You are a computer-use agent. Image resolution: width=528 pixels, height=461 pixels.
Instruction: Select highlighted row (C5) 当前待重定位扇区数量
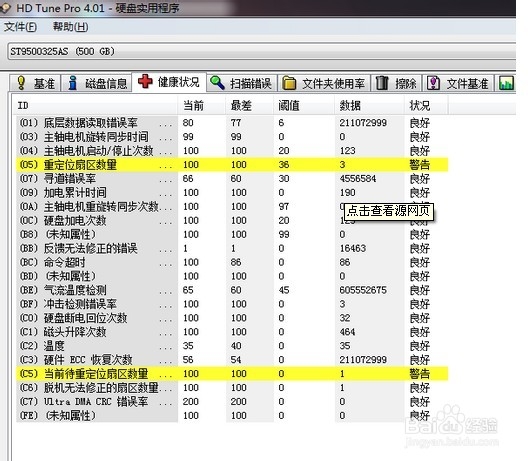tap(232, 374)
